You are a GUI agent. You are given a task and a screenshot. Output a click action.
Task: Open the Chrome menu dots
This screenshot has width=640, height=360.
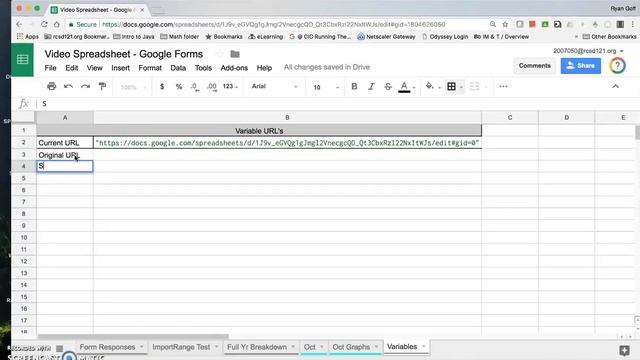633,24
